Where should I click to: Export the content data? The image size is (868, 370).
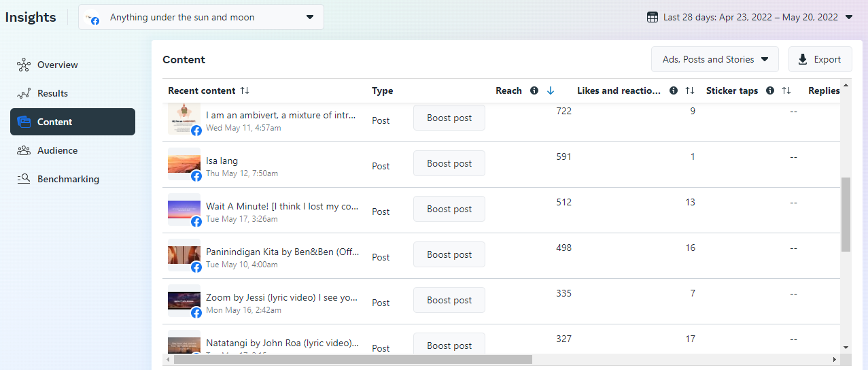coord(820,60)
